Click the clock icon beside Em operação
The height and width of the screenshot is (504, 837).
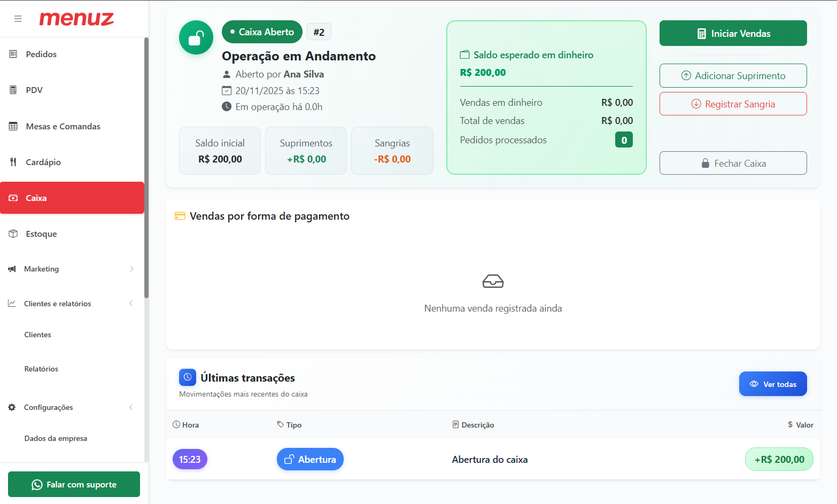[227, 106]
